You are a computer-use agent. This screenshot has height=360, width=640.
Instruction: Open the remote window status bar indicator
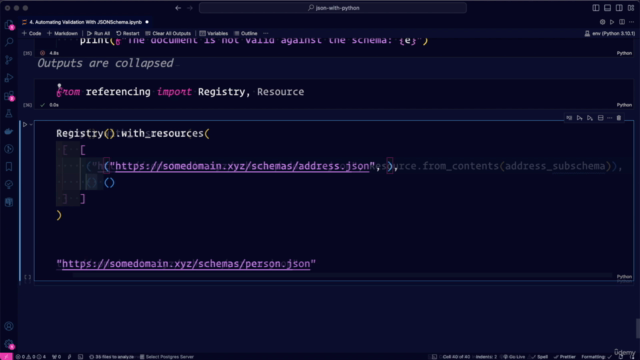(x=6, y=357)
